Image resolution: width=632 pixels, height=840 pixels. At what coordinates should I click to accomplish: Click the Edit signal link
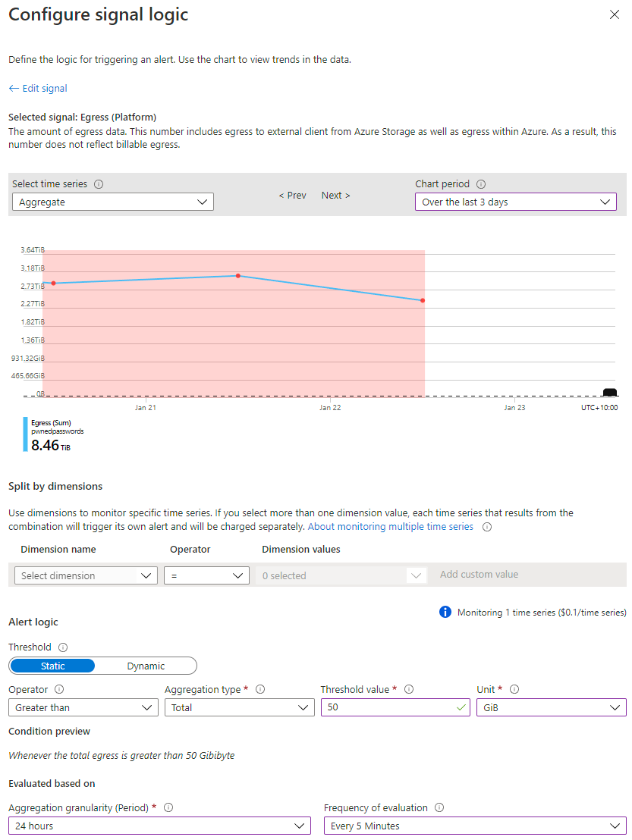coord(38,89)
